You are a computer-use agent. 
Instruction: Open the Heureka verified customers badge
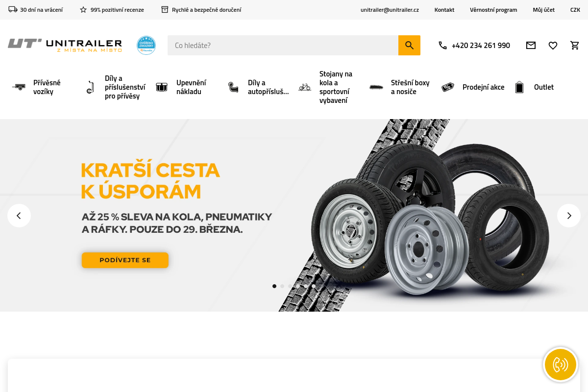[x=146, y=45]
